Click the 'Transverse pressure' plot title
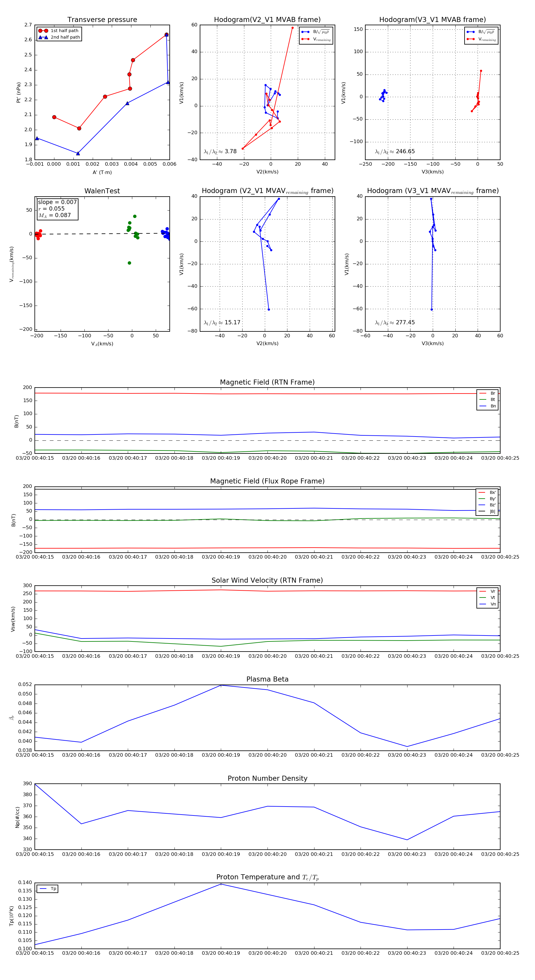The image size is (535, 980). pyautogui.click(x=102, y=20)
